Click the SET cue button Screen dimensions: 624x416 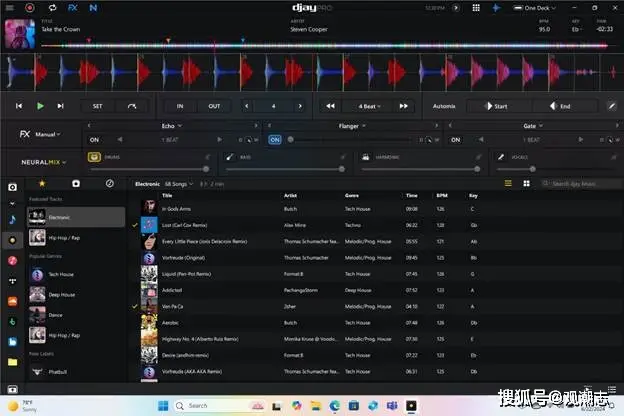[x=98, y=106]
